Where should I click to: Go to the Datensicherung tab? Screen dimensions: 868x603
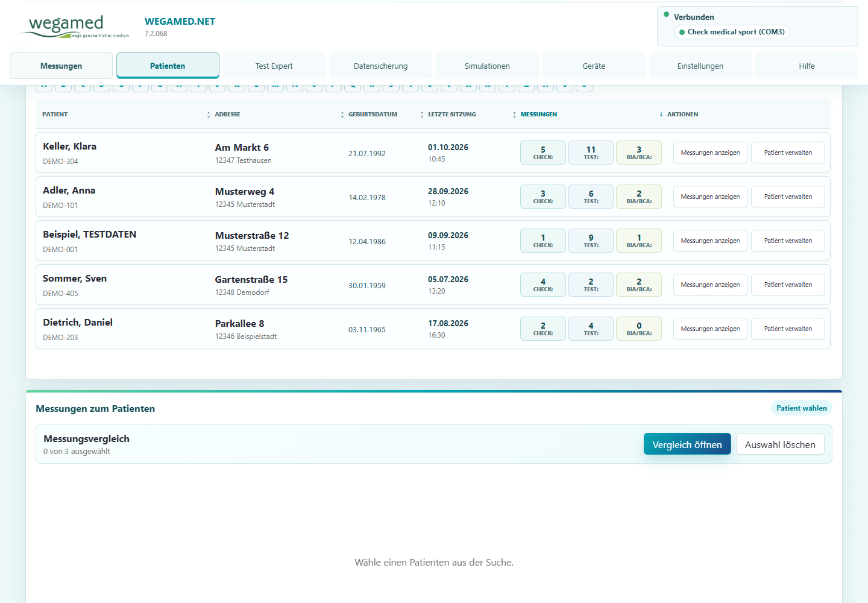[x=380, y=66]
